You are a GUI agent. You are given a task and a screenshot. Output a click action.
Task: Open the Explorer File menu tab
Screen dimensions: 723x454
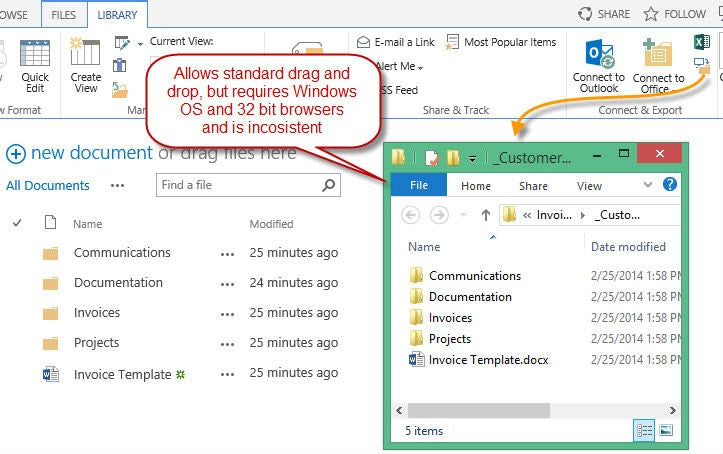tap(419, 185)
